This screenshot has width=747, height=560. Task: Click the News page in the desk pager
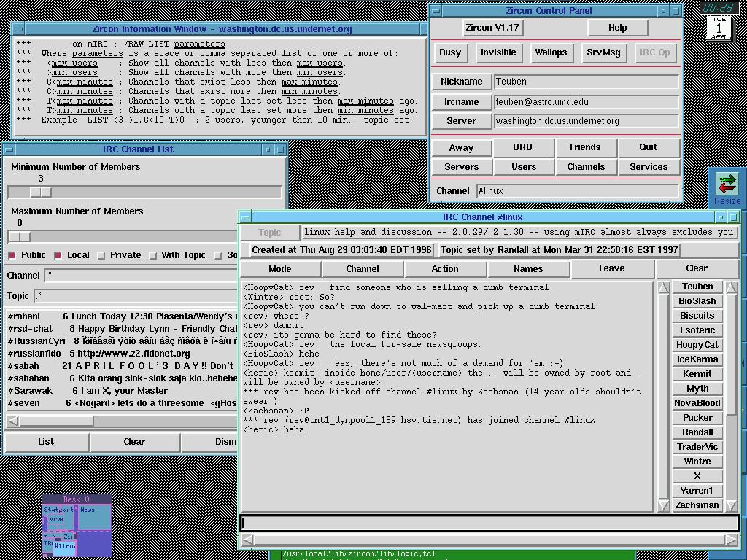95,518
